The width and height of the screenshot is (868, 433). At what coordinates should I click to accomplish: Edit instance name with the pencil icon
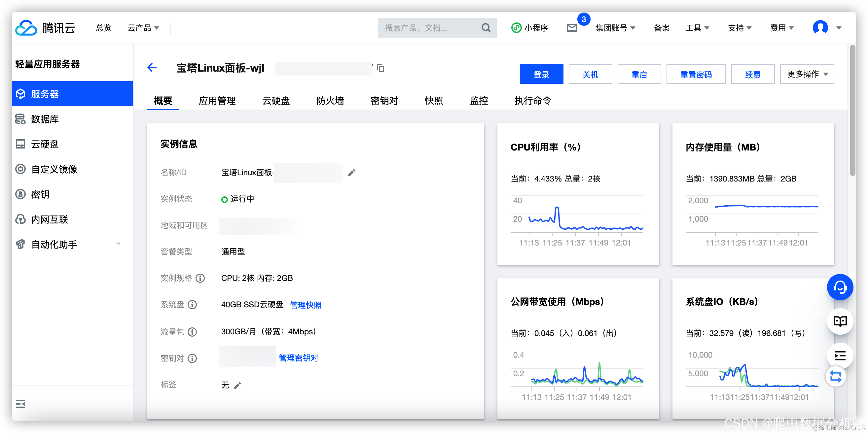click(352, 172)
